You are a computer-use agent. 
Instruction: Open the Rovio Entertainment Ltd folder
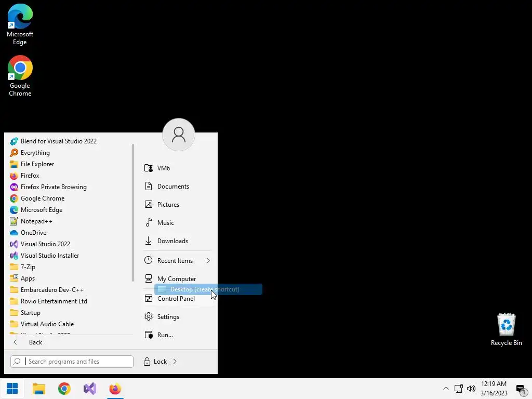pyautogui.click(x=48, y=301)
